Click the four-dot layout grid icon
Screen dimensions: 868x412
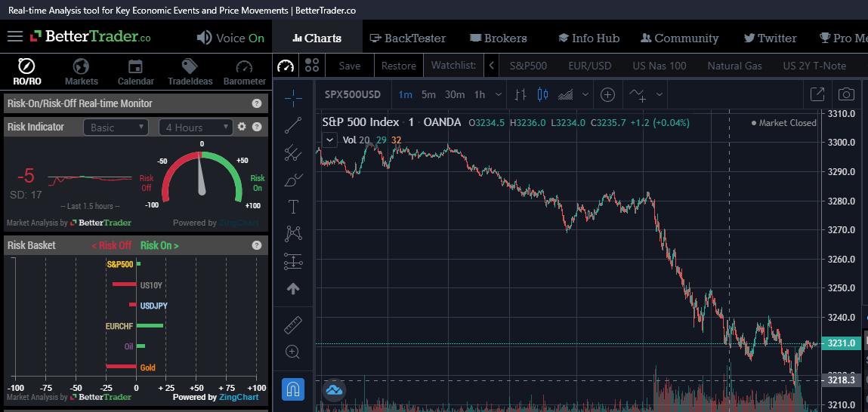[312, 66]
